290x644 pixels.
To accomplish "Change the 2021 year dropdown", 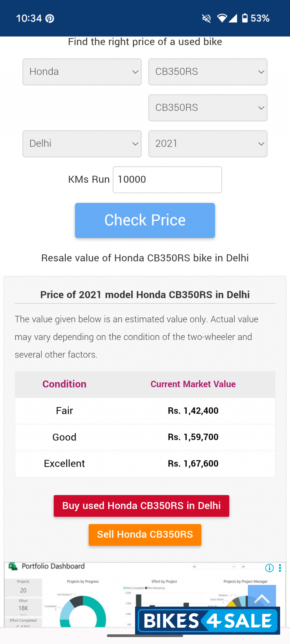I will [208, 144].
